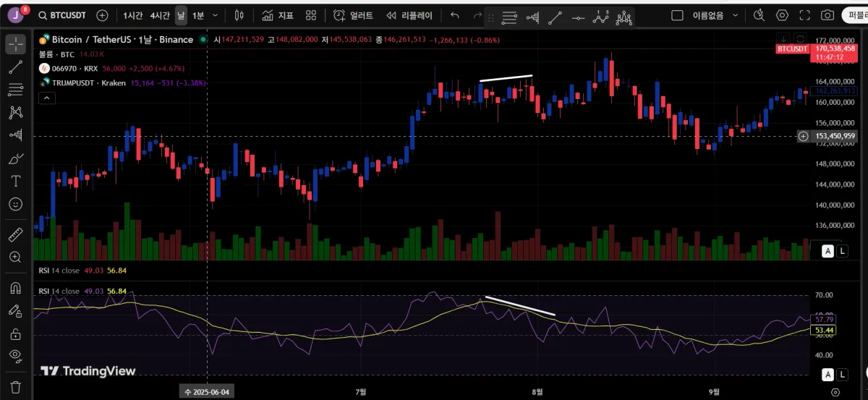Open chart settings hexagon icon

click(x=783, y=15)
